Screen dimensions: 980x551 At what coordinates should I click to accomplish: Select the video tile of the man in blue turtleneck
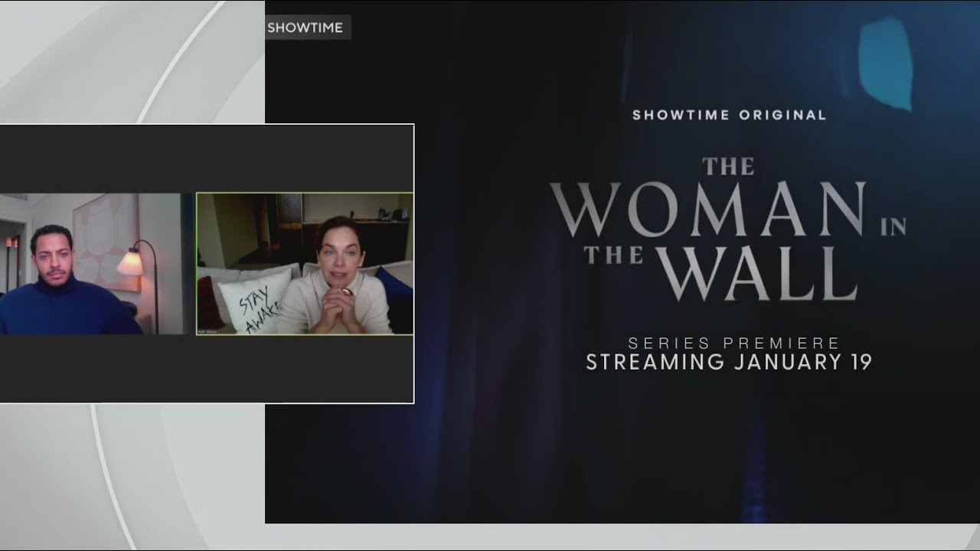click(x=97, y=263)
